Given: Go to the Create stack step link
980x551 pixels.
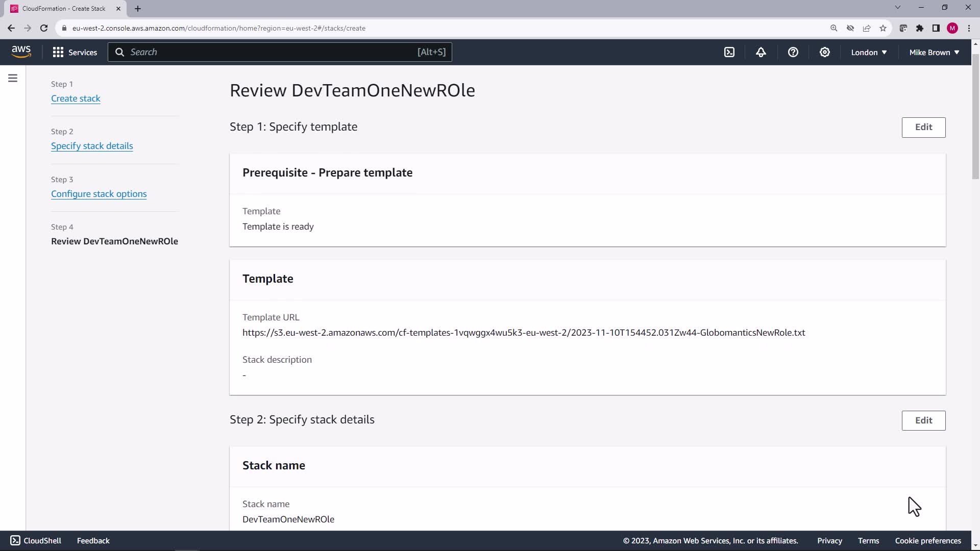Looking at the screenshot, I should (76, 98).
